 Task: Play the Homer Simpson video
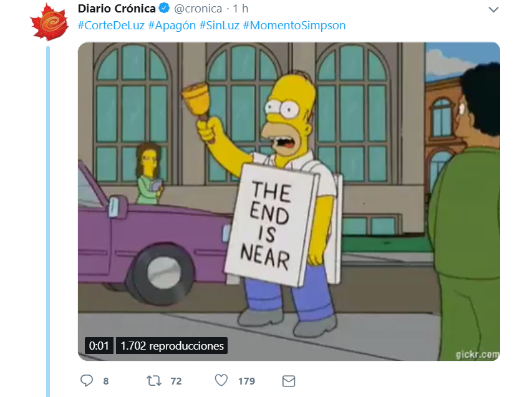click(x=289, y=201)
